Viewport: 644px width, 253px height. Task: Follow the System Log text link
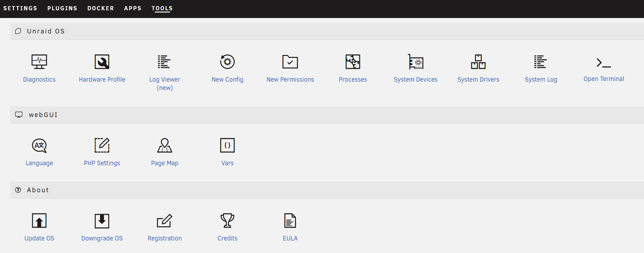click(x=541, y=79)
